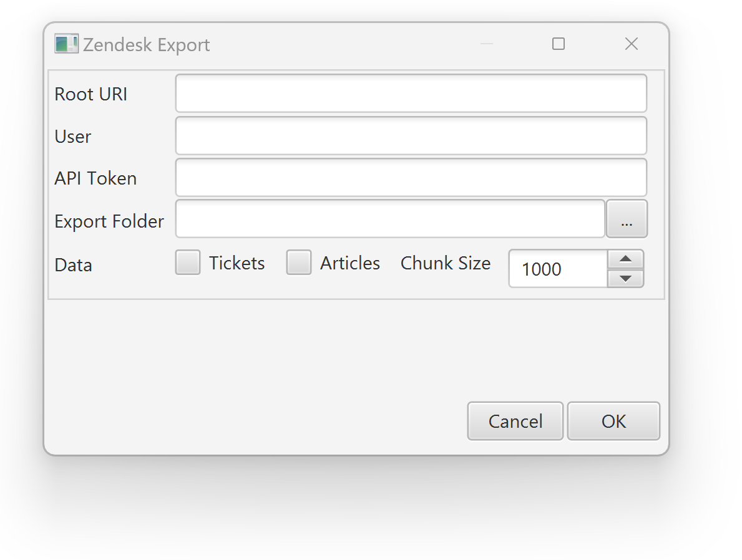
Task: Click the Chunk Size label
Action: pos(446,263)
